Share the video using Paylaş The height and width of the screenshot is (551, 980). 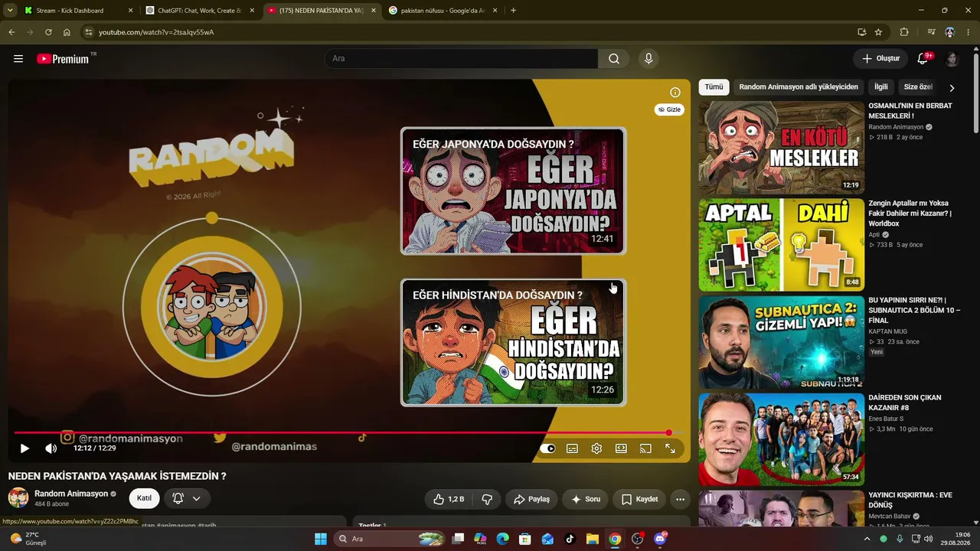pyautogui.click(x=531, y=499)
